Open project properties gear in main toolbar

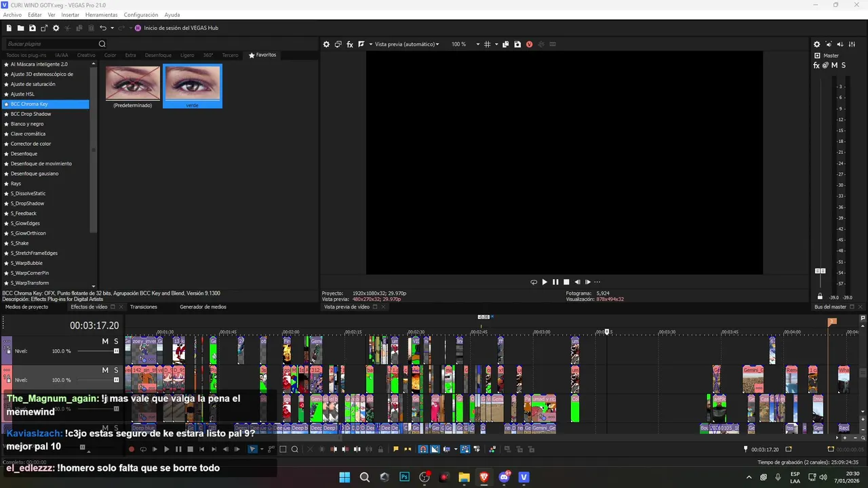coord(56,28)
